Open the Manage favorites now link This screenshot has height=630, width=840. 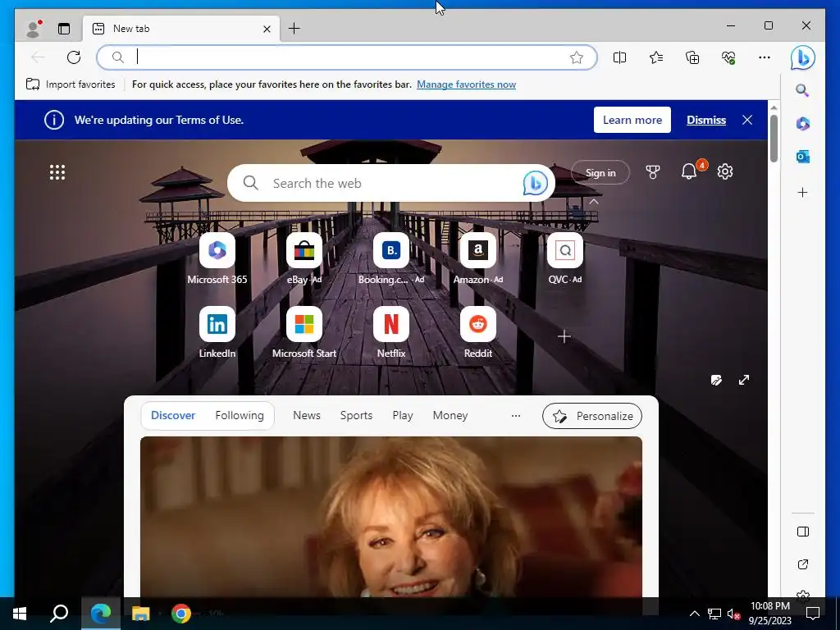pyautogui.click(x=466, y=84)
